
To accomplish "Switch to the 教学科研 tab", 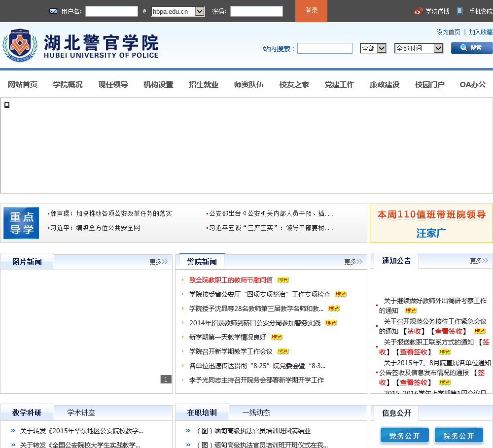I will (x=27, y=413).
